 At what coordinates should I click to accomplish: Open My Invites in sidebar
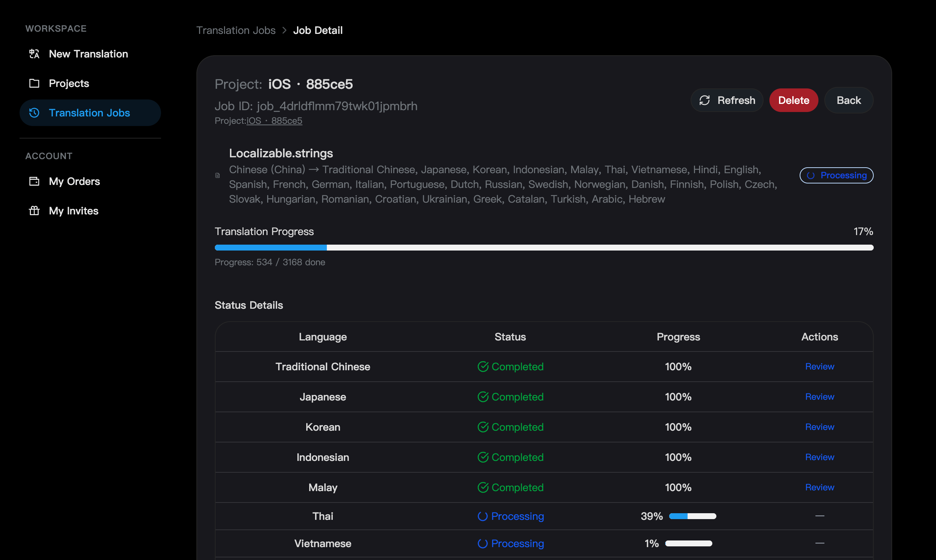pos(74,211)
